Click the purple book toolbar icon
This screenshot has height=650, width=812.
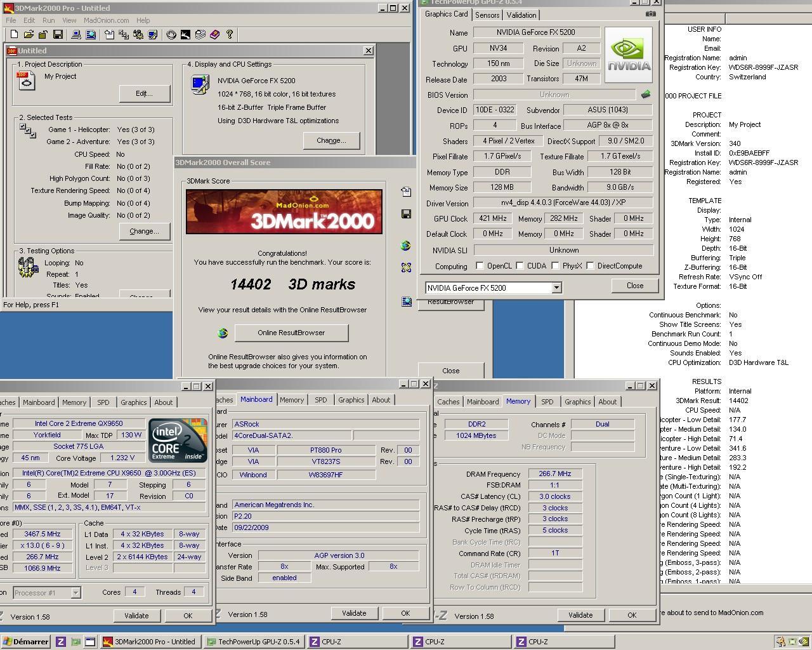(214, 34)
